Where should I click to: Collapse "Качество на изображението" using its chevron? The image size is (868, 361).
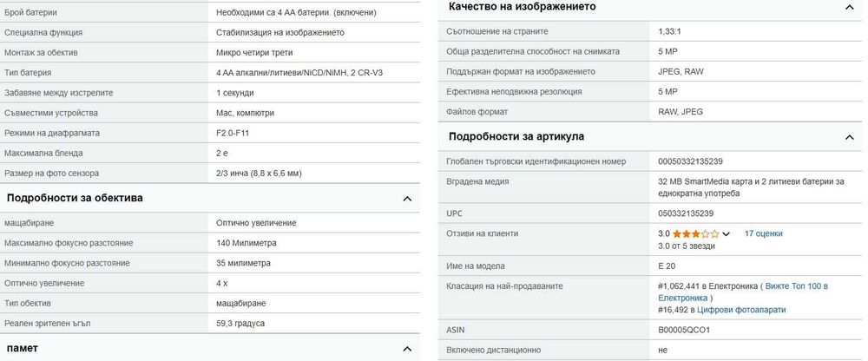click(849, 7)
